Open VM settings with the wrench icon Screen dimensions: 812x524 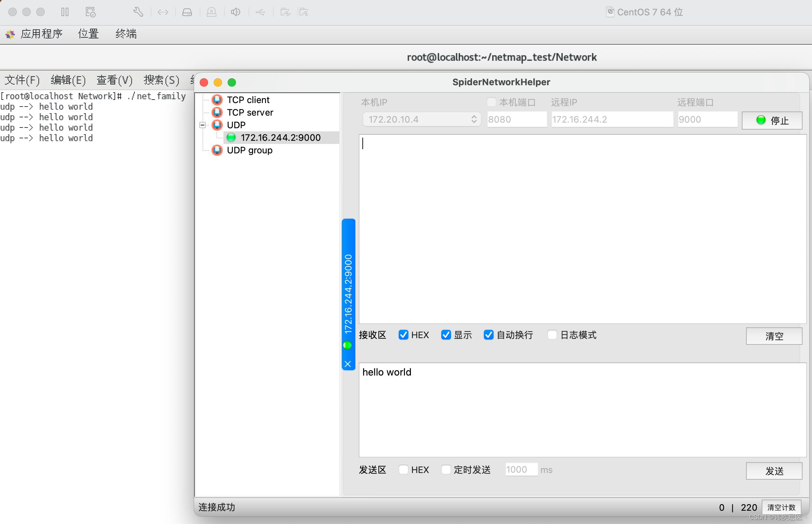[x=138, y=12]
